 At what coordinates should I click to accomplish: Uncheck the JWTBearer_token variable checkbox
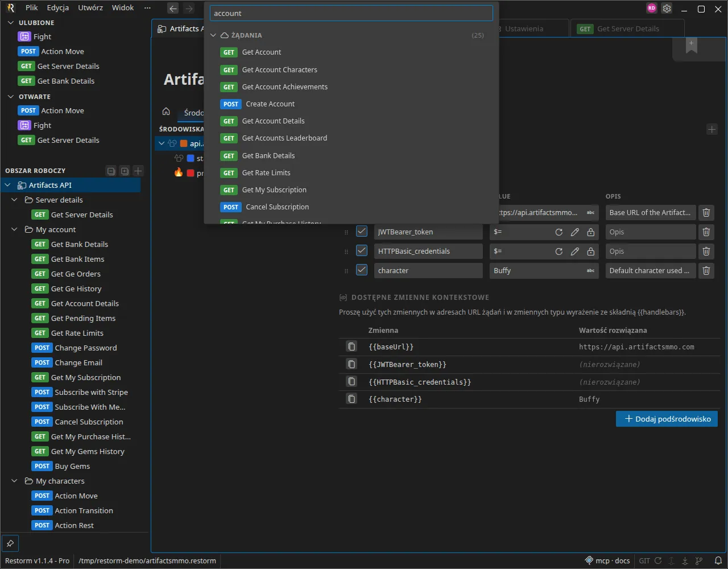point(362,232)
